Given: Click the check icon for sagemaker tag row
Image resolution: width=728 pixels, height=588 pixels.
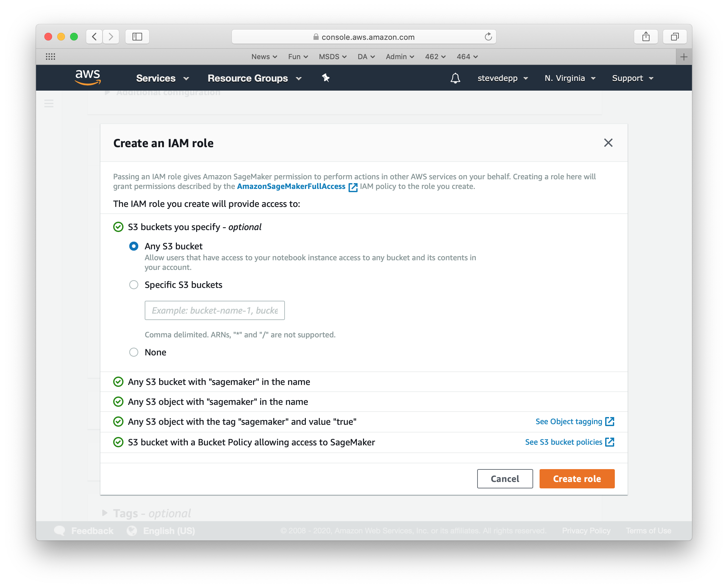Looking at the screenshot, I should tap(118, 422).
